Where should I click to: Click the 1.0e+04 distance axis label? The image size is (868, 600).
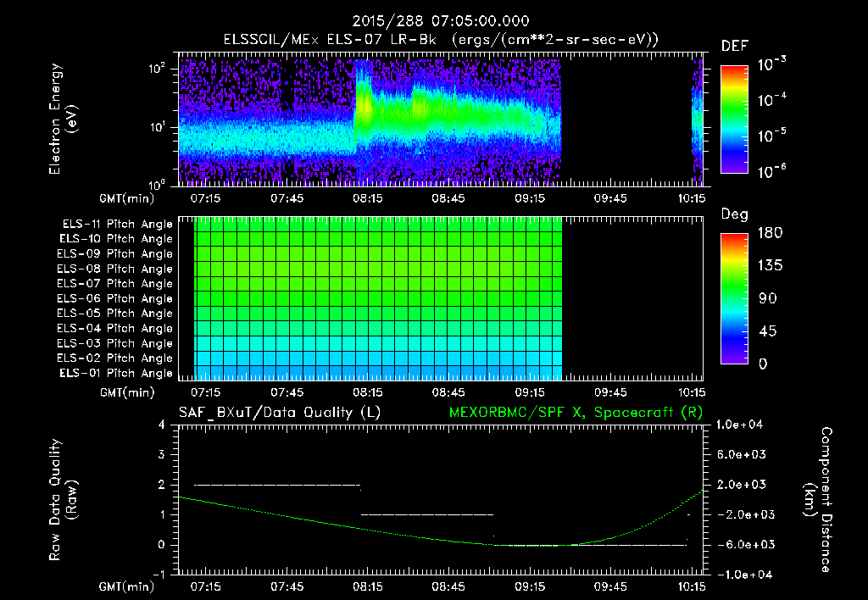(x=739, y=425)
